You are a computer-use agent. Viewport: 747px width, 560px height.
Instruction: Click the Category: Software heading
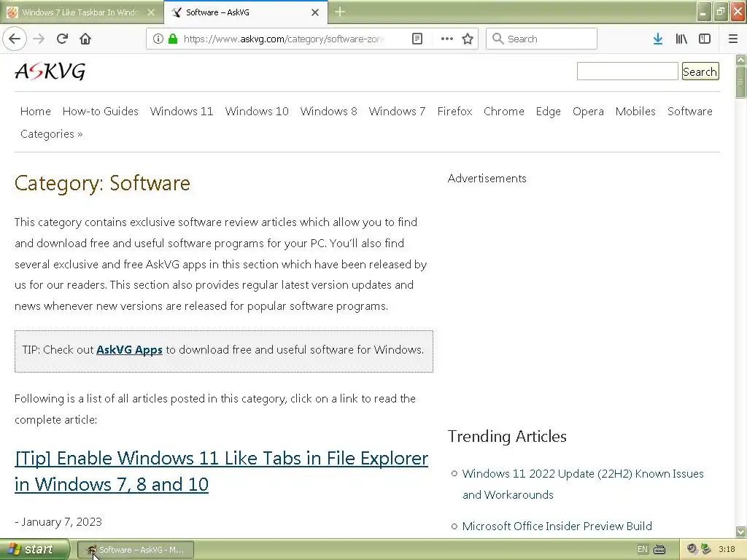click(x=102, y=183)
